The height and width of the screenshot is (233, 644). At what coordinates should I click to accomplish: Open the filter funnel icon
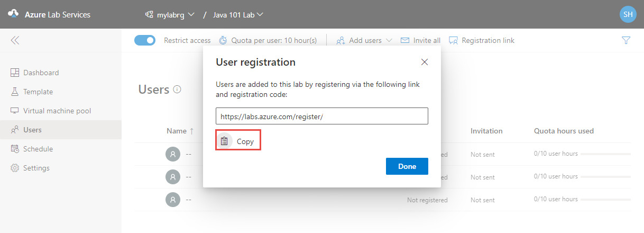pyautogui.click(x=626, y=40)
